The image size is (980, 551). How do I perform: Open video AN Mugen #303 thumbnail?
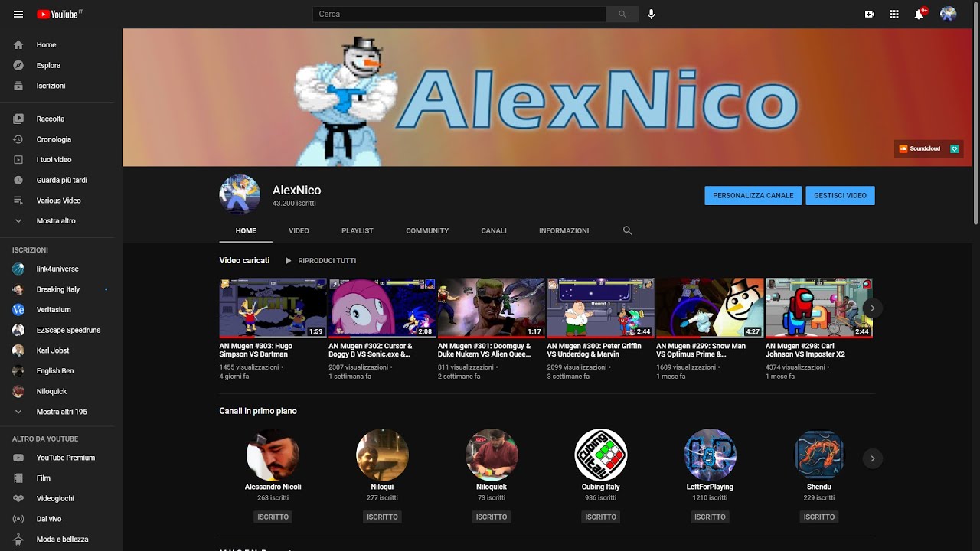pyautogui.click(x=273, y=308)
